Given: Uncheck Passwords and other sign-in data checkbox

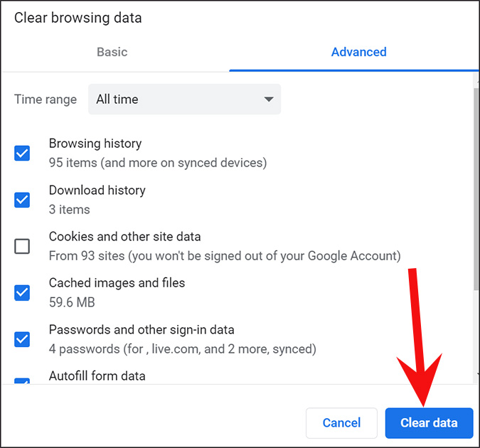Looking at the screenshot, I should tap(22, 339).
